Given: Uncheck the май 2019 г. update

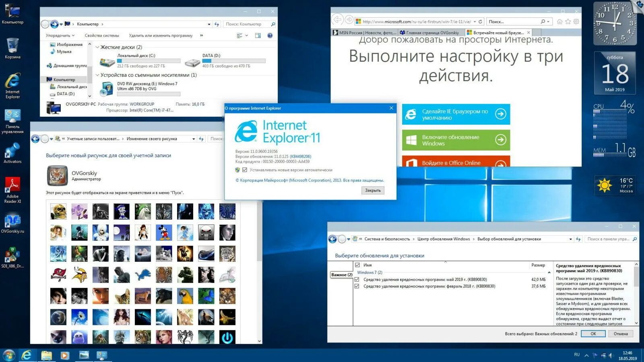Looking at the screenshot, I should pos(357,279).
